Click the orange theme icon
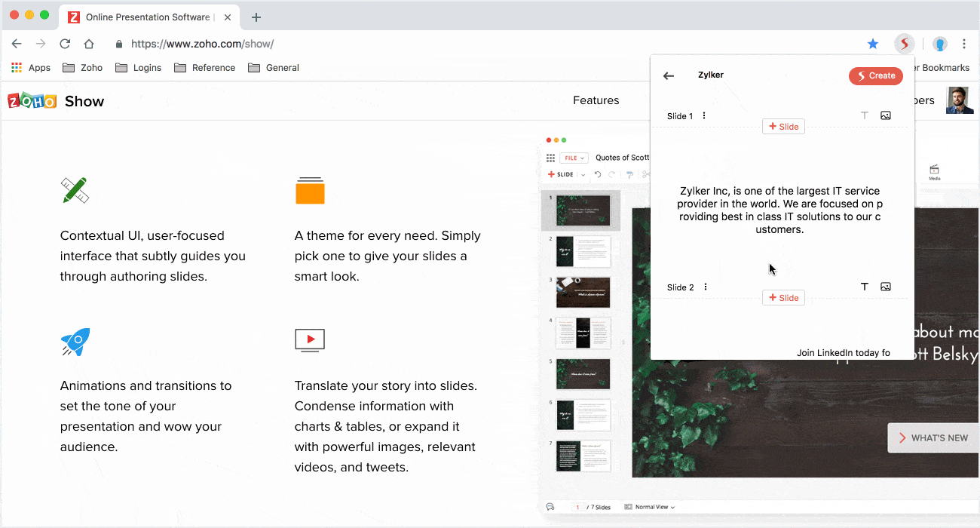The width and height of the screenshot is (980, 528). pyautogui.click(x=310, y=191)
